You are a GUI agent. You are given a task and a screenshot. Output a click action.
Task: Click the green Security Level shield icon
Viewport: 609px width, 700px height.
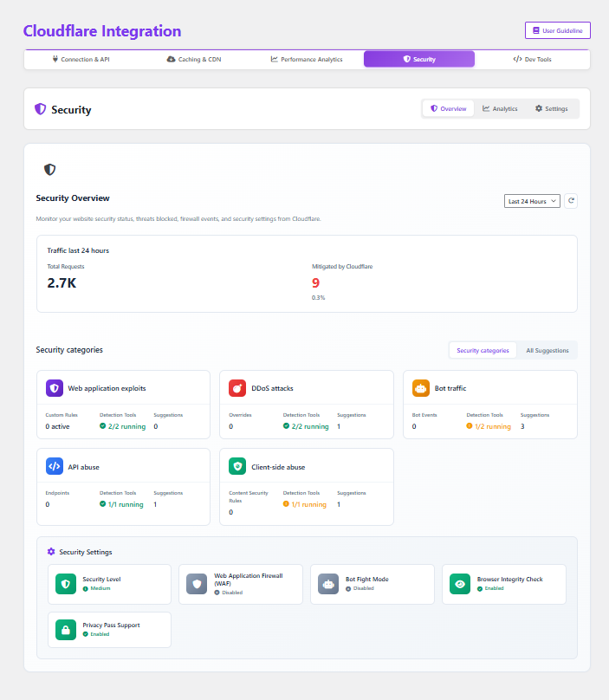[66, 584]
